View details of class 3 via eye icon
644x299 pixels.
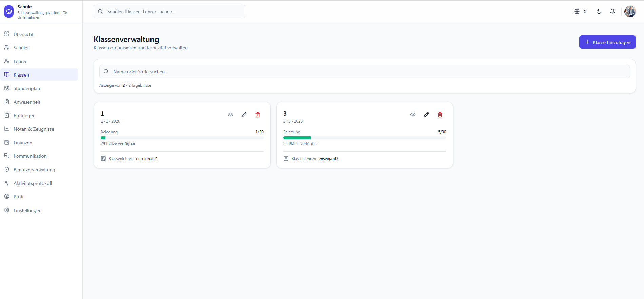(x=413, y=115)
